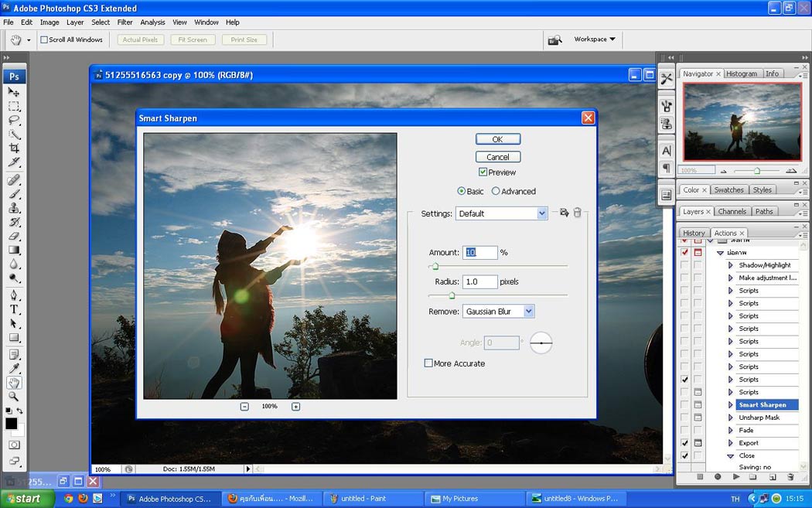Expand the Unsharp Mask action step
812x508 pixels.
(x=730, y=418)
